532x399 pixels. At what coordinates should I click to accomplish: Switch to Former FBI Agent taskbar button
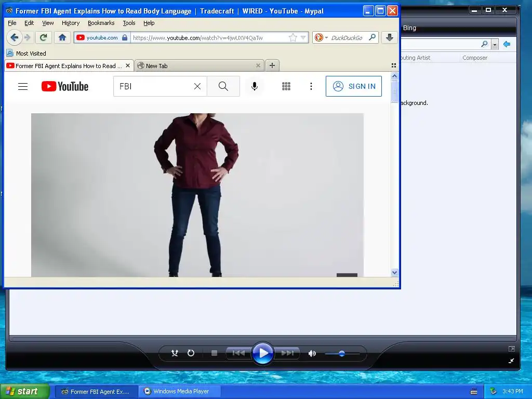(x=96, y=392)
